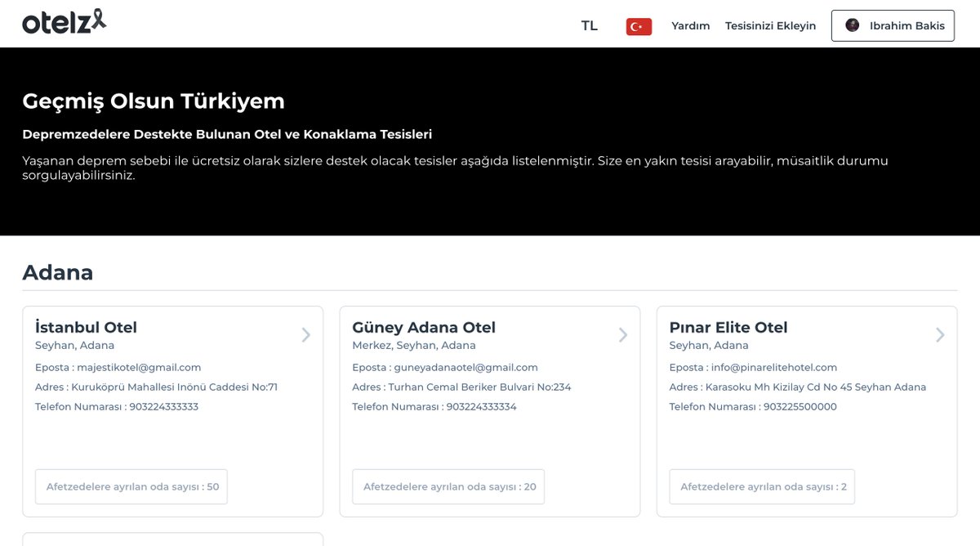Click phone number 903224333334

coord(481,407)
